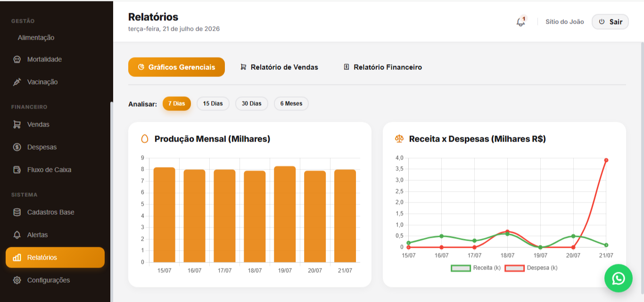Click the syringe icon beside Vacinação
The image size is (644, 302).
(17, 82)
